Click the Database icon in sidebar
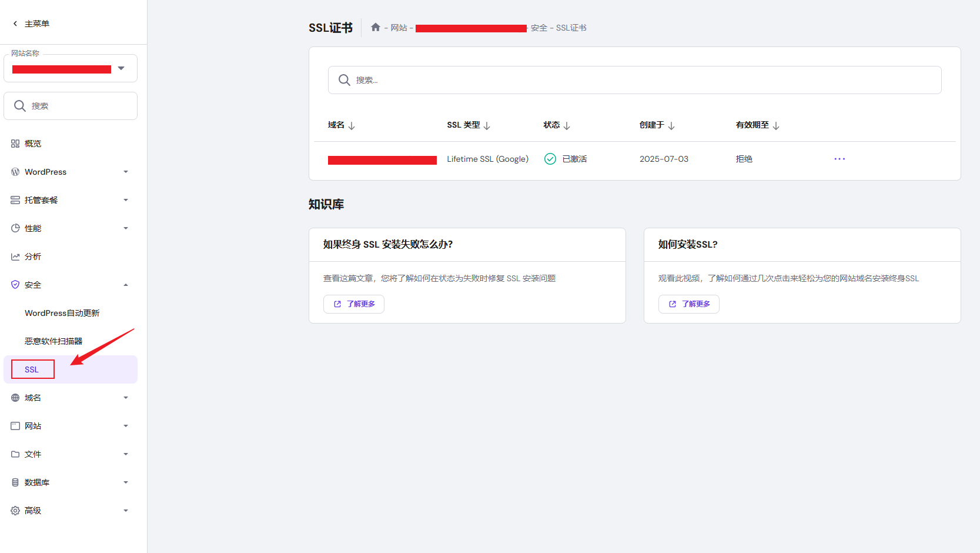This screenshot has width=980, height=553. (15, 482)
